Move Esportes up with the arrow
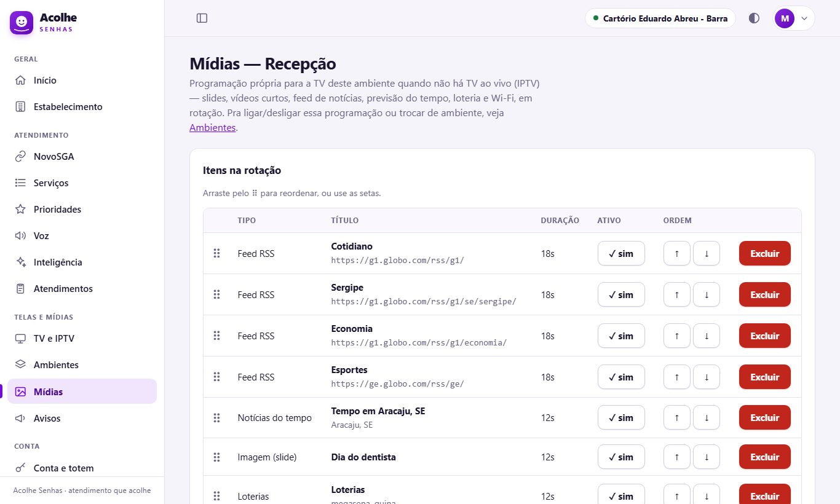840x504 pixels. [x=677, y=377]
